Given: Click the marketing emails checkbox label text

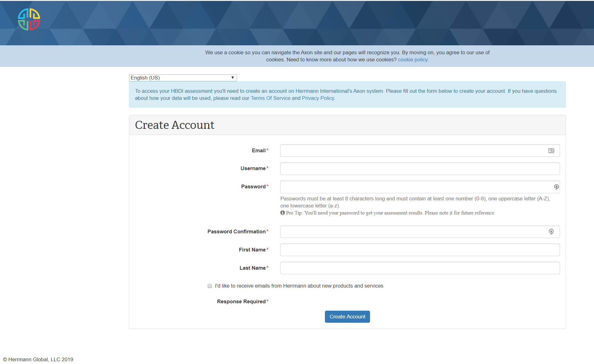Looking at the screenshot, I should pos(299,286).
